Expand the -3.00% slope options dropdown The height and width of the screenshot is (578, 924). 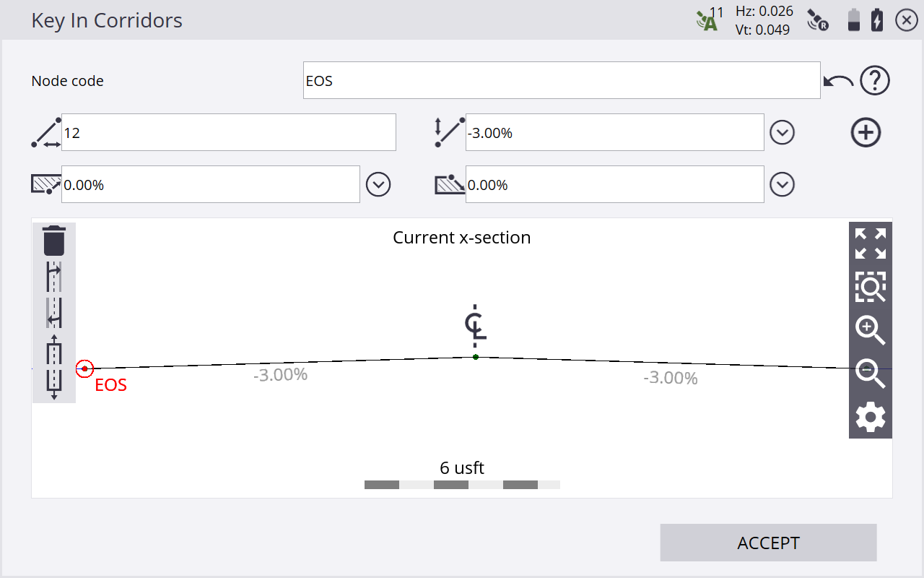(782, 133)
